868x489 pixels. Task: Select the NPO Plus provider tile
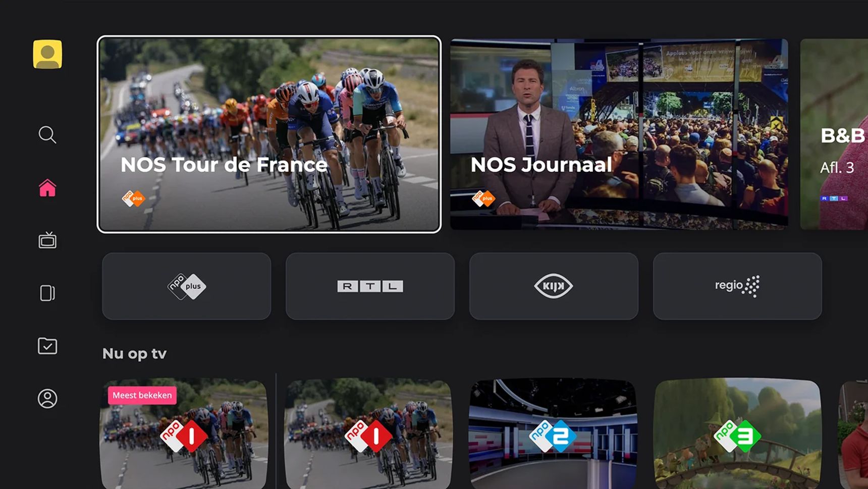[x=187, y=286]
